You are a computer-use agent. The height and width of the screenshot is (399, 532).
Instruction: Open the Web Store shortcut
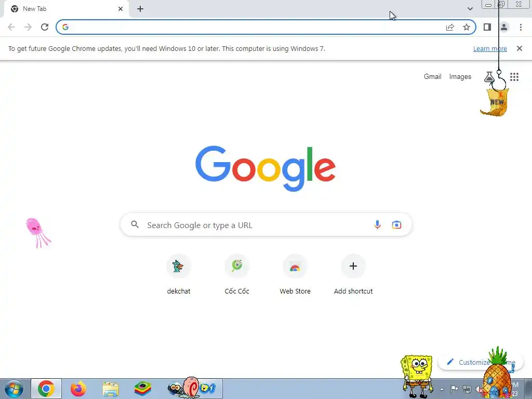295,274
